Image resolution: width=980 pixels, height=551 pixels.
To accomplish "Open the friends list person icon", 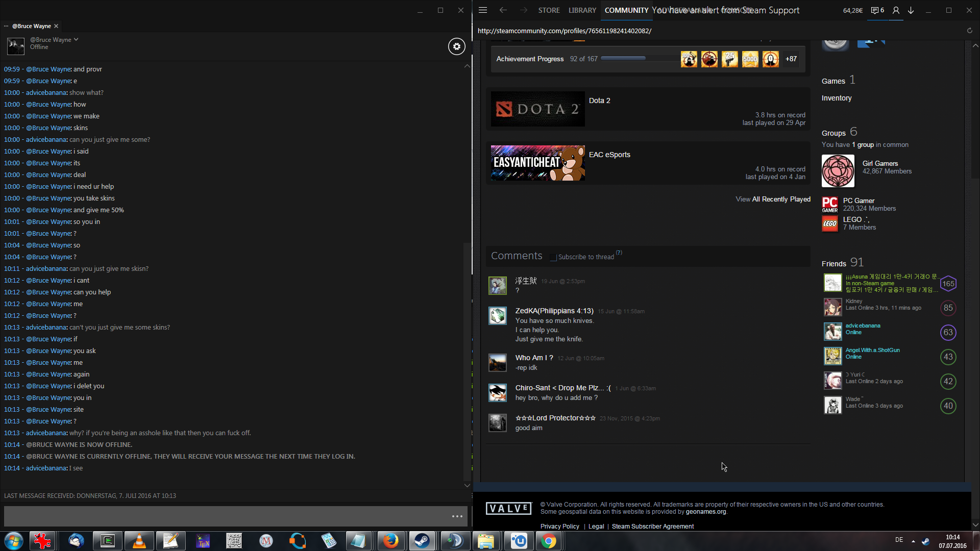I will click(x=896, y=10).
